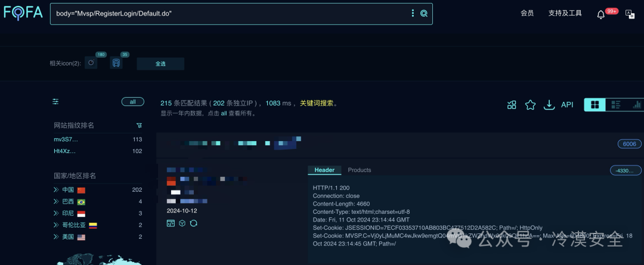Screen dimensions: 644x265
Task: Switch site language with translate icon
Action: click(630, 14)
